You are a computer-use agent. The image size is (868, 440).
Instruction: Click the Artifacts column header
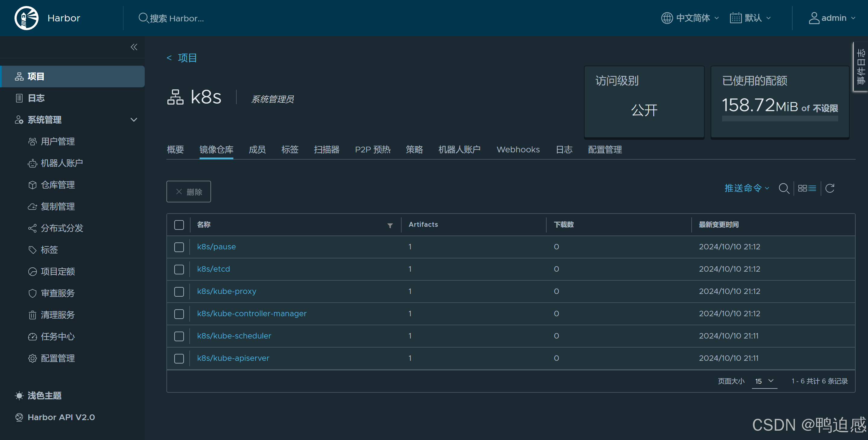[x=423, y=225]
